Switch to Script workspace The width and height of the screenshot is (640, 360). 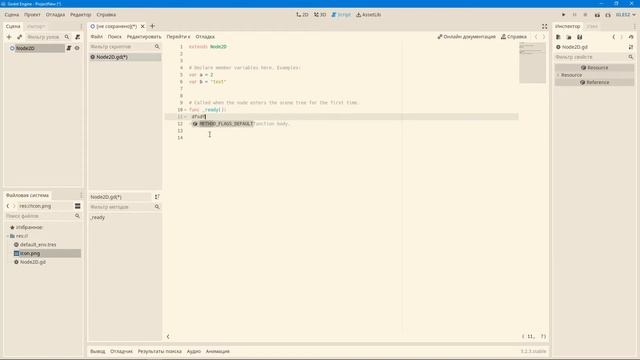click(341, 15)
